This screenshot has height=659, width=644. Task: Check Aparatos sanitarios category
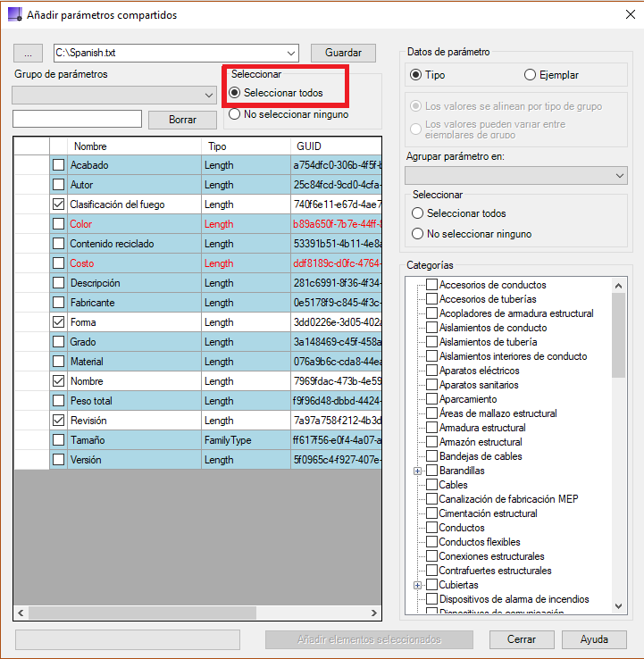coord(431,385)
